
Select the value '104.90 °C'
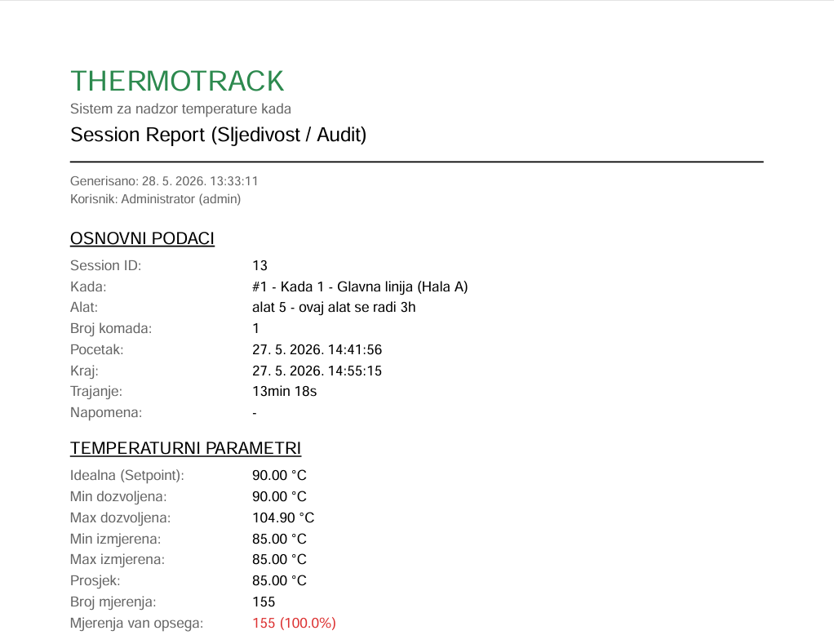283,518
